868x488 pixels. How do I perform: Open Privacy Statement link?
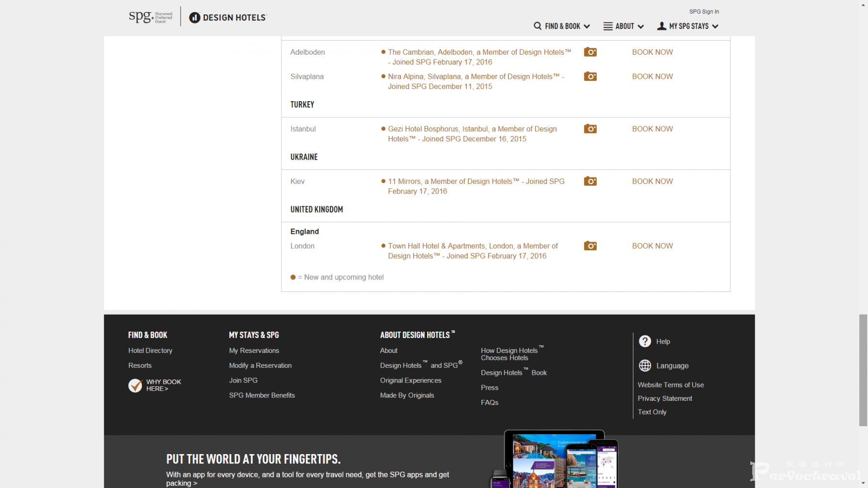click(x=665, y=398)
